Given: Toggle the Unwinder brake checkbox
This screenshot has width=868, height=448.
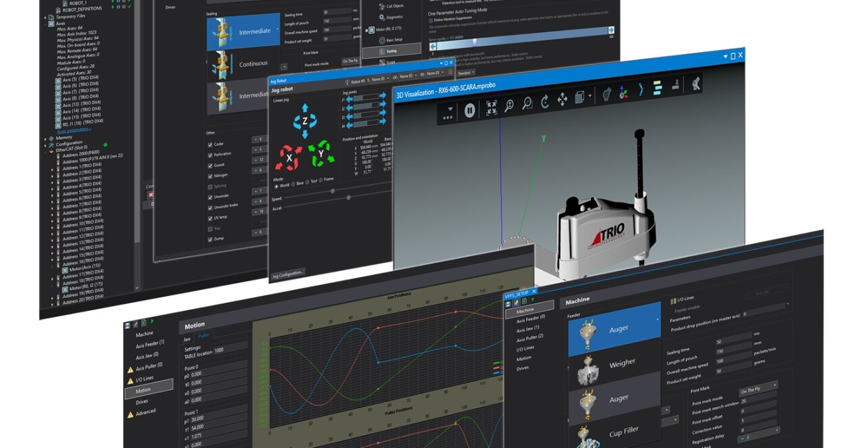Looking at the screenshot, I should (x=210, y=207).
